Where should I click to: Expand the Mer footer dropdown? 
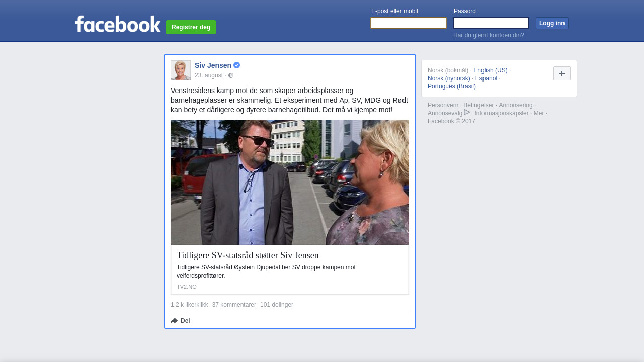[x=540, y=113]
